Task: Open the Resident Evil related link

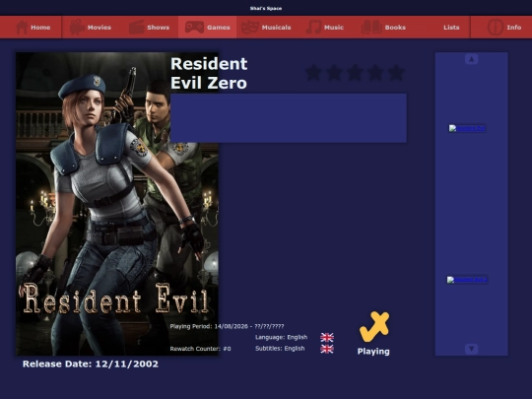Action: 467,128
